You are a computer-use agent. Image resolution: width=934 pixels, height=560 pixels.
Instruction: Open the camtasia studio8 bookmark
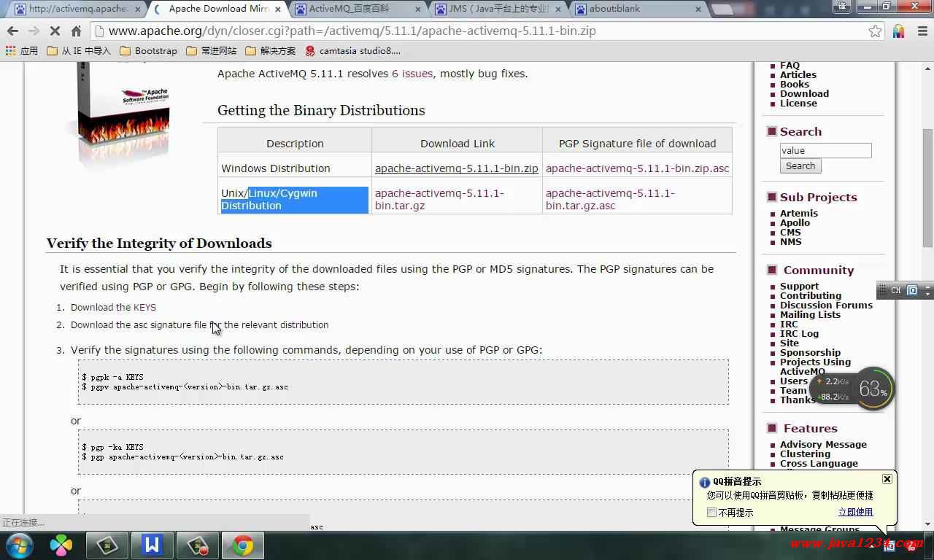coord(353,51)
